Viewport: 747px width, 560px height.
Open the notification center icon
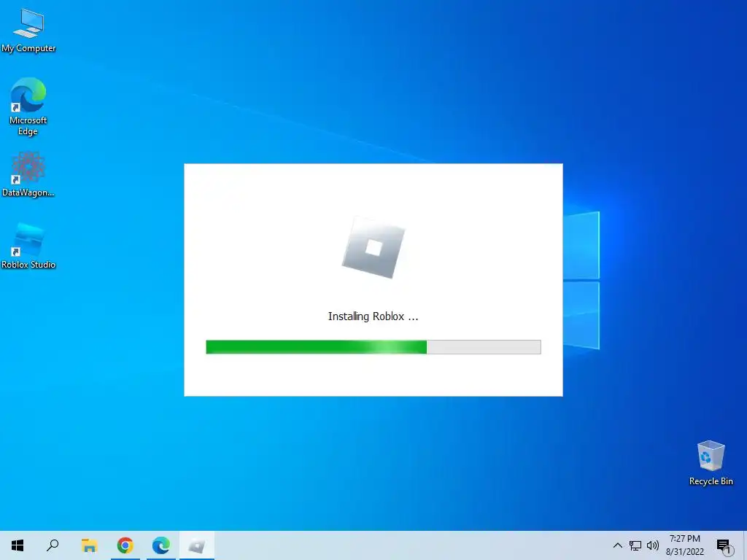(x=724, y=546)
